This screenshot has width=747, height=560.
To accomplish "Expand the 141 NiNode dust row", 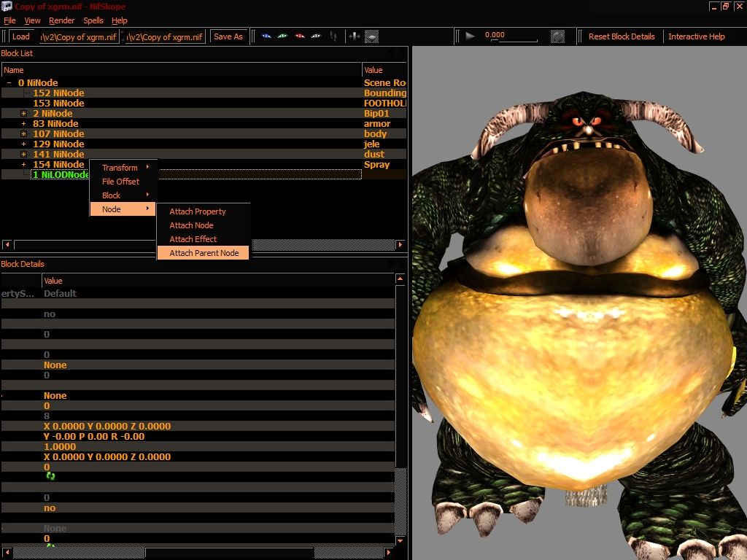I will [23, 155].
